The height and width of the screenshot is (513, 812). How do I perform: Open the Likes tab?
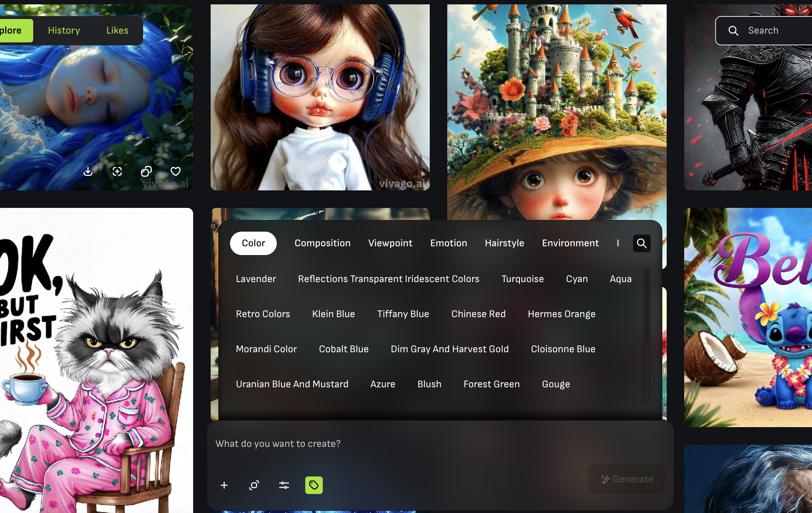coord(116,30)
